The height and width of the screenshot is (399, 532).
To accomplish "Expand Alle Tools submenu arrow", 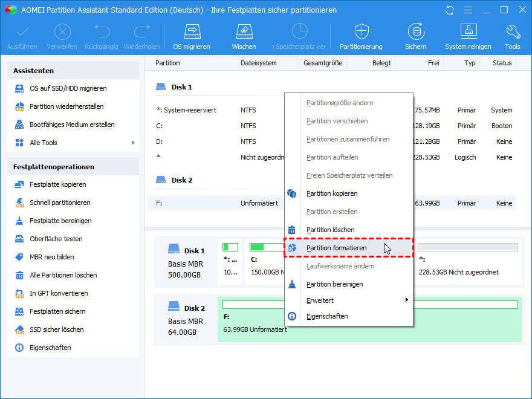I will (134, 143).
